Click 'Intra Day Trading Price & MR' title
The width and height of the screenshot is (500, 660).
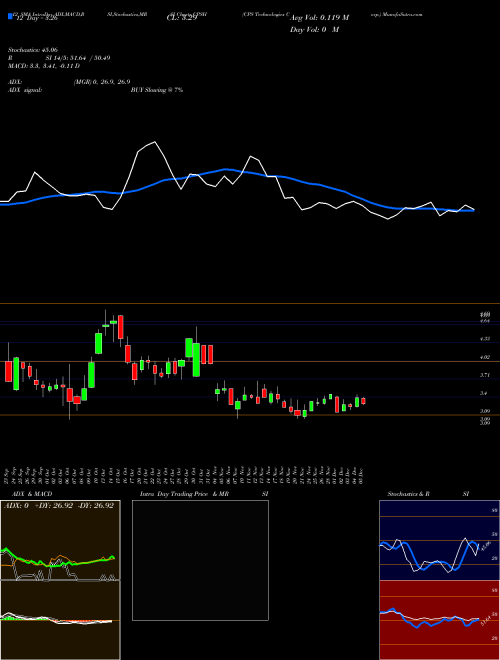(184, 494)
